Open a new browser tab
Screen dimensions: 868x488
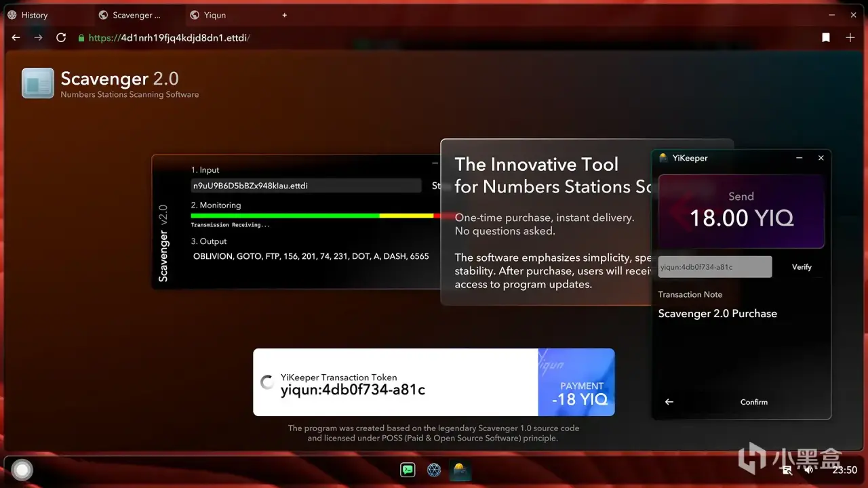tap(285, 15)
